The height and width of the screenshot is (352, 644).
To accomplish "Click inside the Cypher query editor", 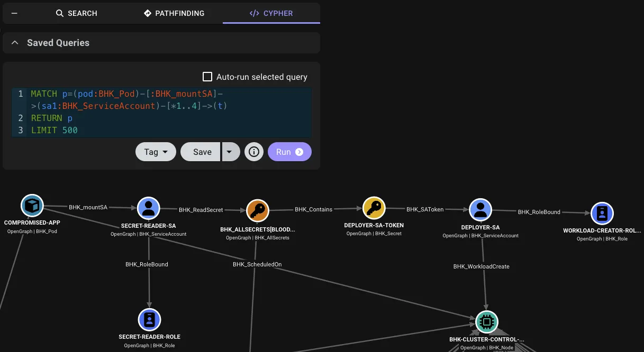I will [x=161, y=112].
